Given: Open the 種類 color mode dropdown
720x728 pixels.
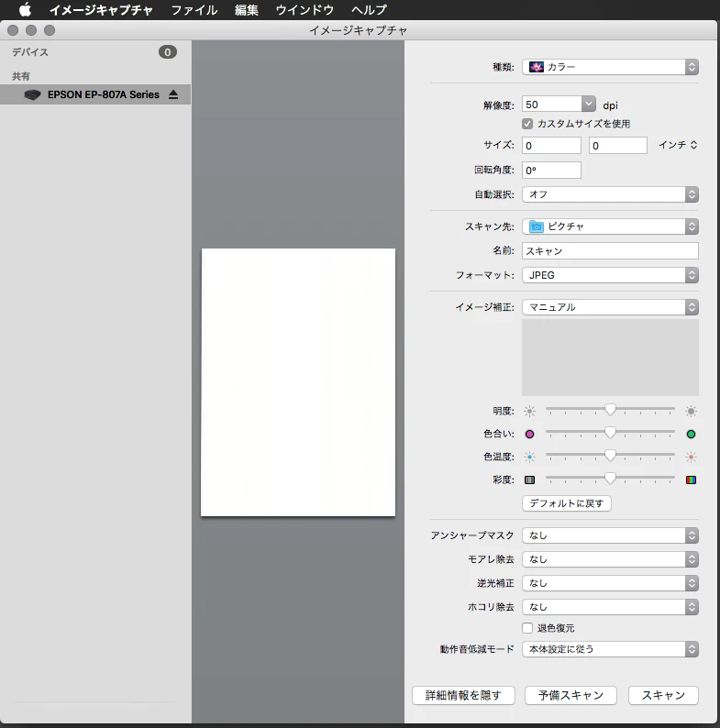Looking at the screenshot, I should coord(610,67).
